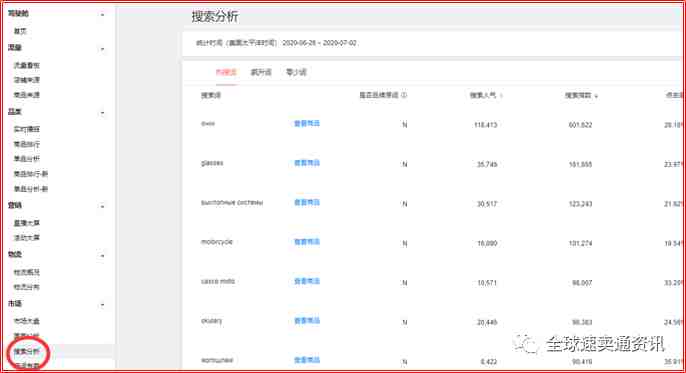Go to 商品来源 page
Image resolution: width=686 pixels, height=373 pixels.
click(x=27, y=95)
